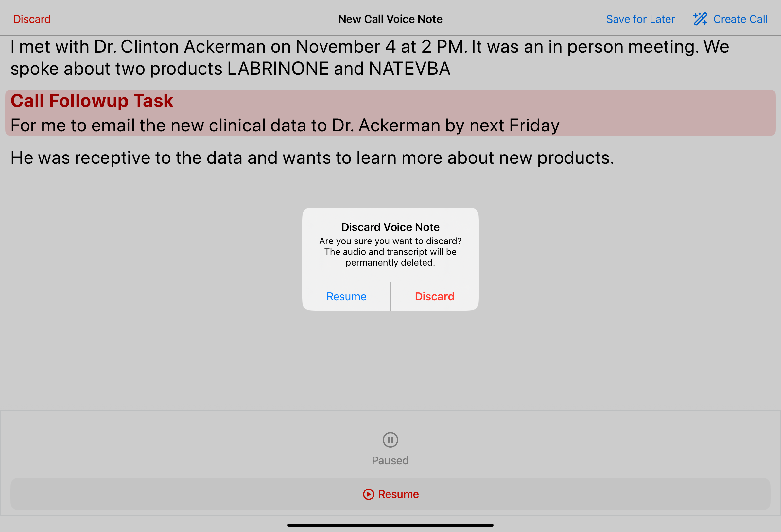Click the LABRINONE and NATEVBA products line
The image size is (781, 532).
tap(230, 69)
